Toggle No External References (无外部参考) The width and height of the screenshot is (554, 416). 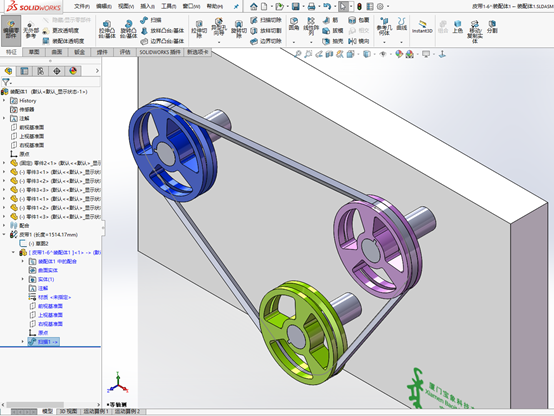click(x=31, y=30)
